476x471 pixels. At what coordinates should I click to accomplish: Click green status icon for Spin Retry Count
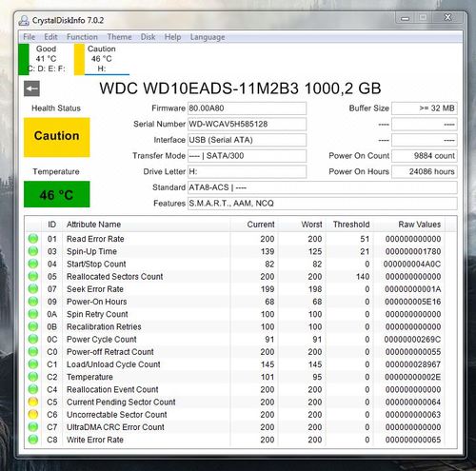pyautogui.click(x=33, y=314)
